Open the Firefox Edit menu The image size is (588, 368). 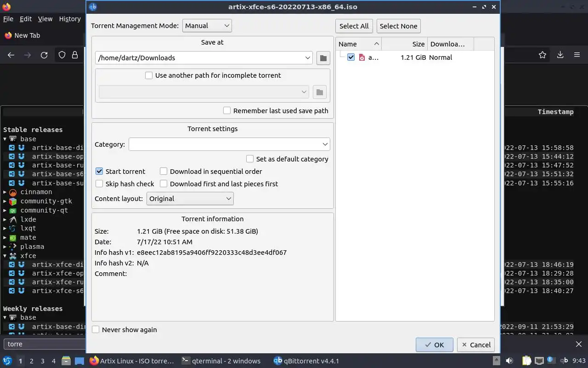point(26,19)
